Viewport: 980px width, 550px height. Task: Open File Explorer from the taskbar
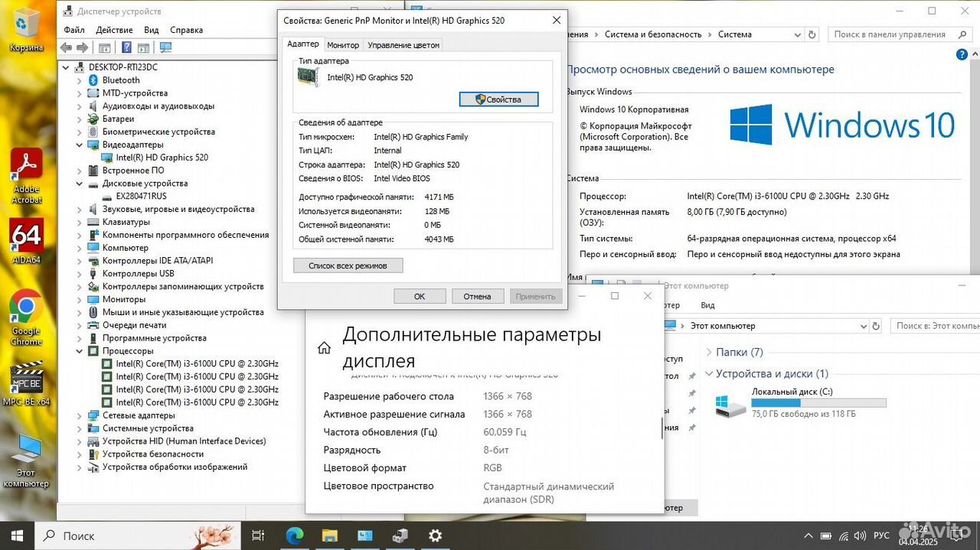coord(329,535)
